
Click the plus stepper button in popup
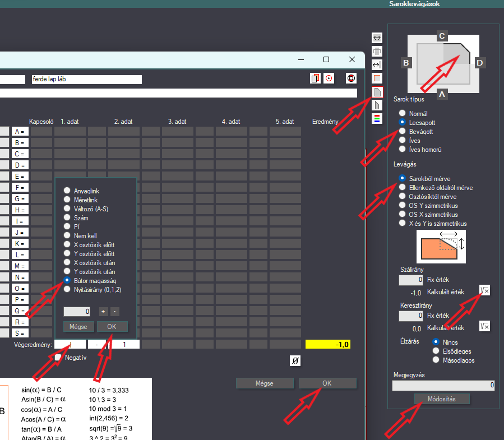(103, 311)
